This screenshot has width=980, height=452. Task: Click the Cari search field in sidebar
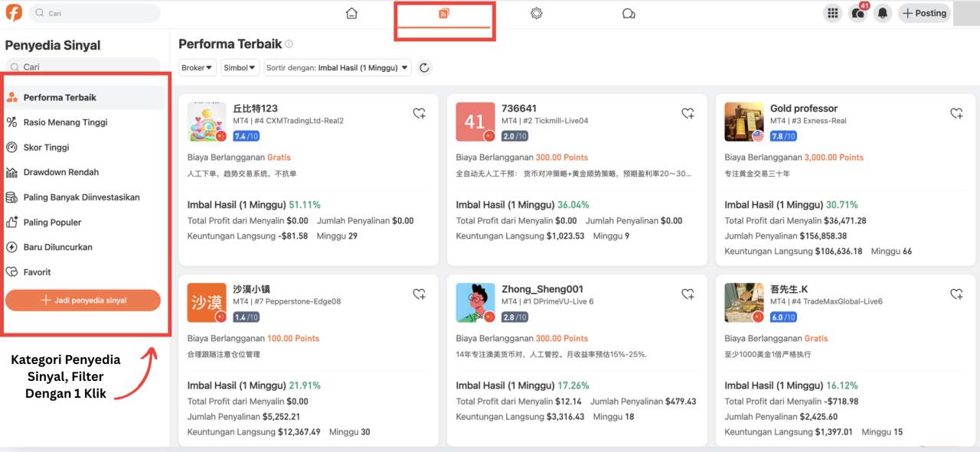point(83,67)
